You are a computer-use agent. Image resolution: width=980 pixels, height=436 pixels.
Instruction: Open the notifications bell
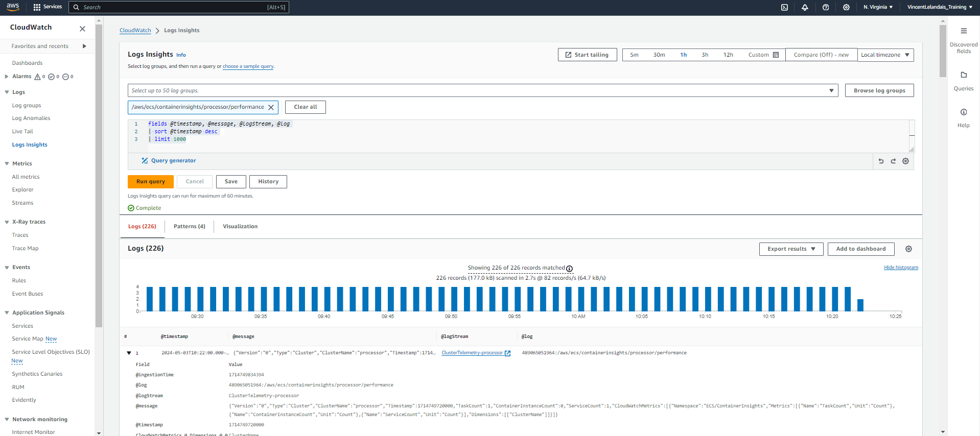[805, 7]
